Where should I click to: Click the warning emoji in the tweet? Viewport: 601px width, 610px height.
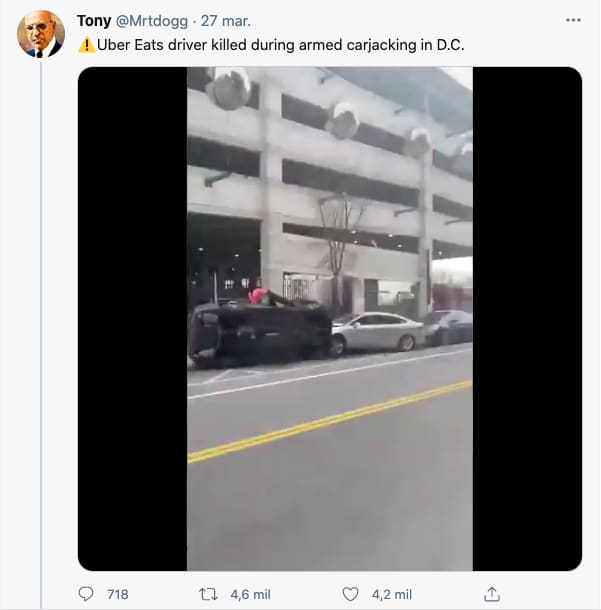click(86, 45)
